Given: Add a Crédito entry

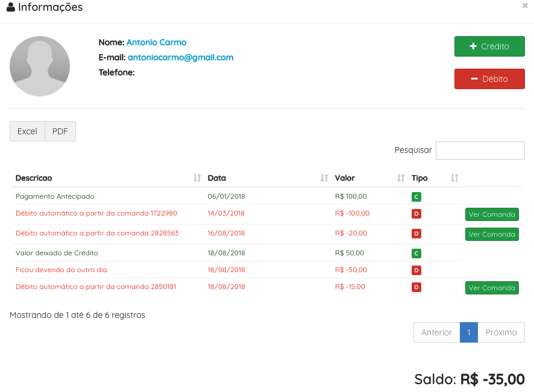Looking at the screenshot, I should click(x=489, y=46).
